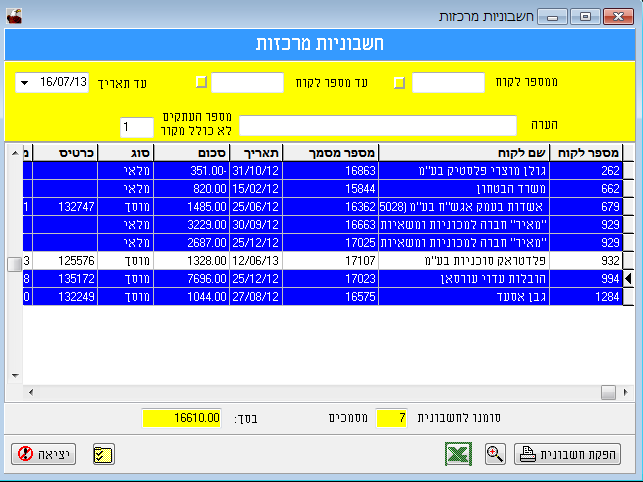Click the magnifier zoom icon
This screenshot has height=482, width=643.
[x=494, y=453]
